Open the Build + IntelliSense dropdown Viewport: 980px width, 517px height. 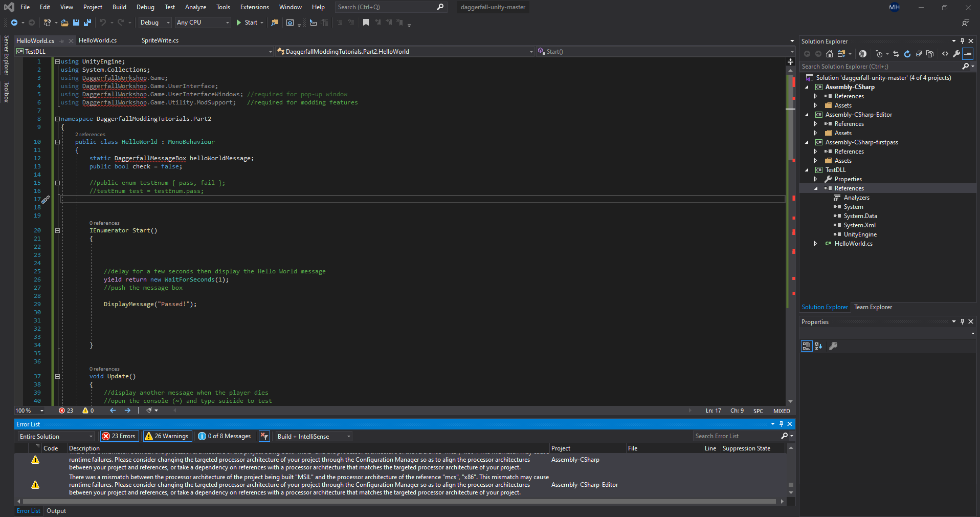tap(314, 436)
